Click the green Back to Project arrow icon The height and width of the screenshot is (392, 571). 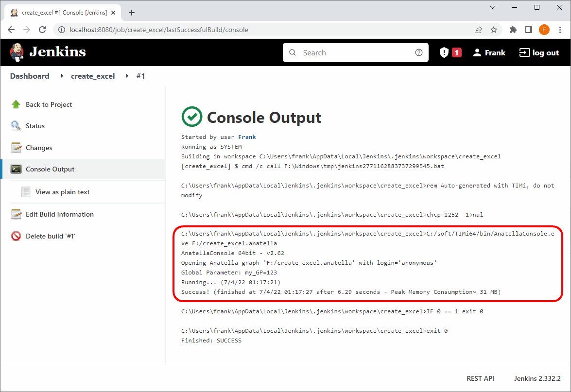click(x=16, y=104)
